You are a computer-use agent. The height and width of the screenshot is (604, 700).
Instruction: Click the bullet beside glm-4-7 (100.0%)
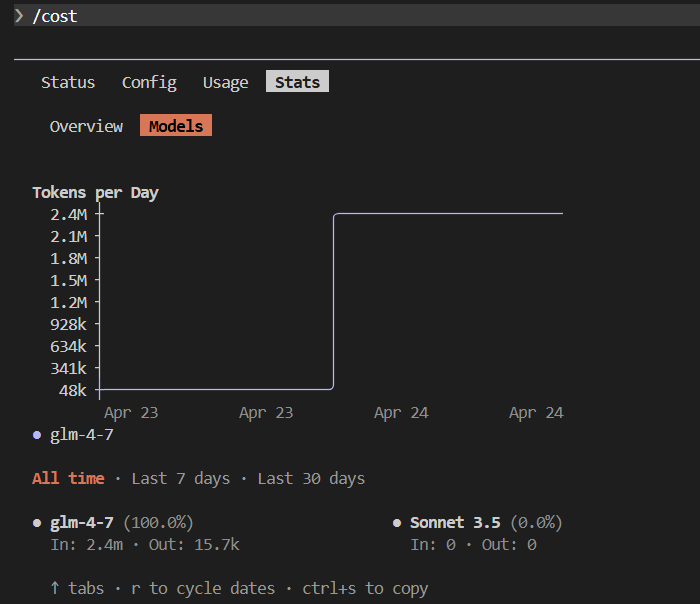[x=37, y=523]
